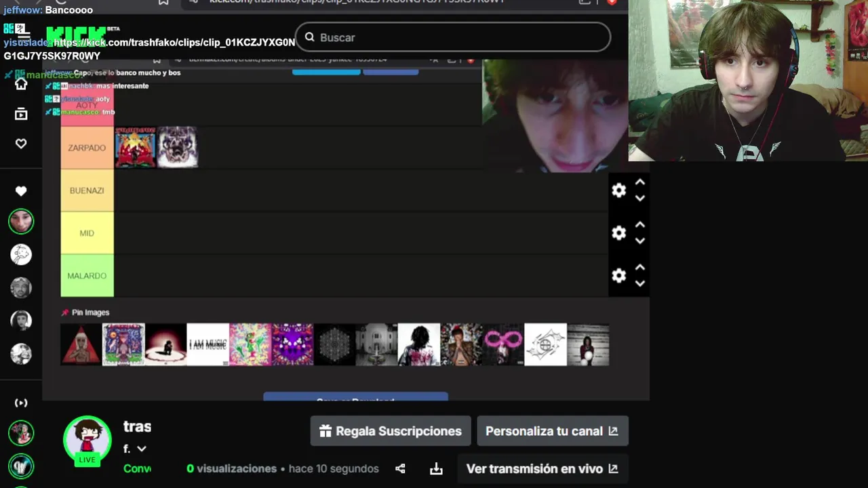The width and height of the screenshot is (868, 488).
Task: Open the third followed channel avatar in sidebar
Action: [21, 287]
